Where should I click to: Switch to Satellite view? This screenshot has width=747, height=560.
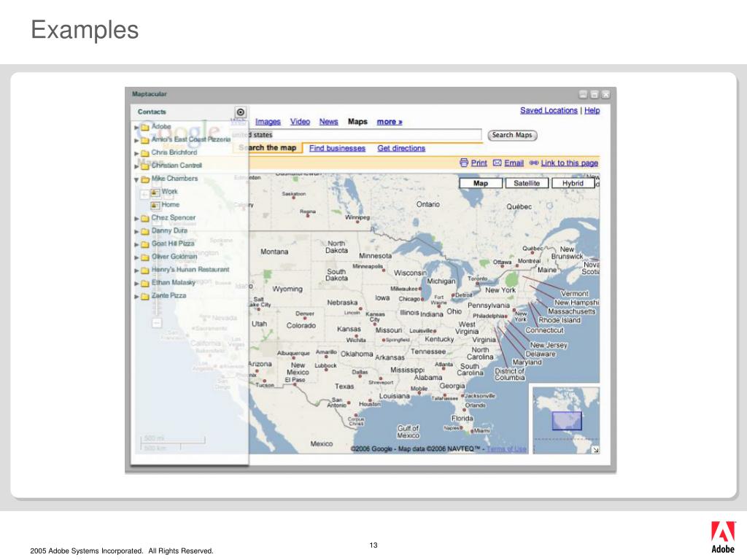pyautogui.click(x=527, y=183)
